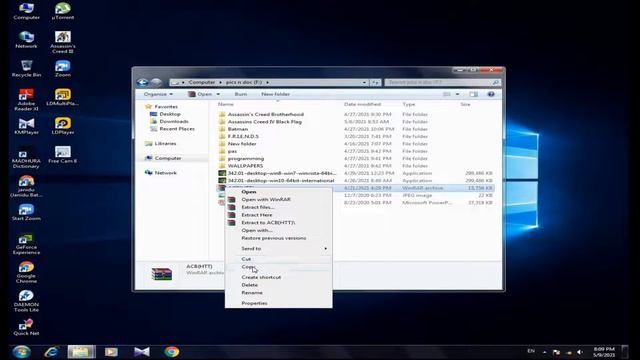Screen dimensions: 640x360
Task: Click the Explorer search box
Action: click(443, 82)
